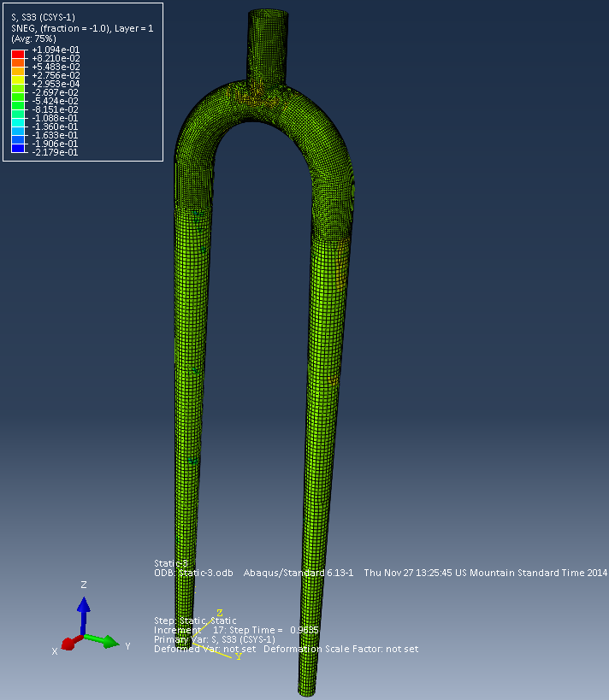Select legend value -1.360e-01
609x700 pixels.
pyautogui.click(x=56, y=126)
